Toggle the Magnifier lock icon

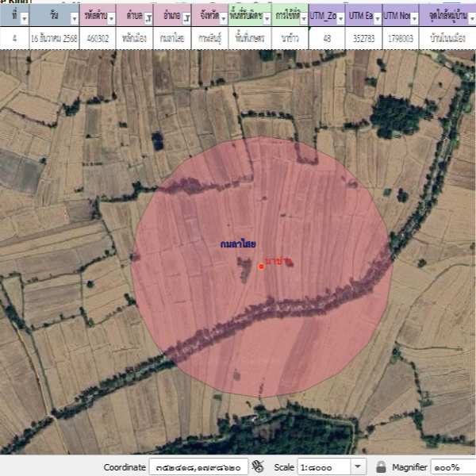coord(382,466)
